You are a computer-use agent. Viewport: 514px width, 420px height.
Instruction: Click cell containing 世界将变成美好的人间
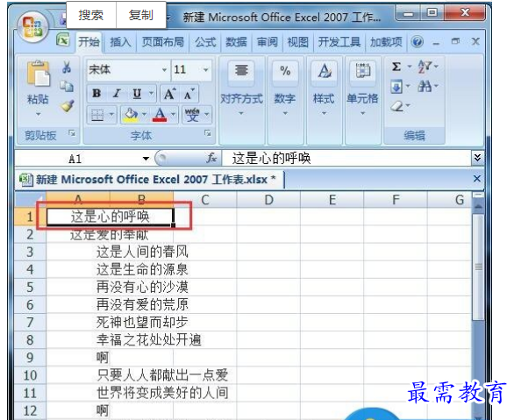(x=162, y=393)
